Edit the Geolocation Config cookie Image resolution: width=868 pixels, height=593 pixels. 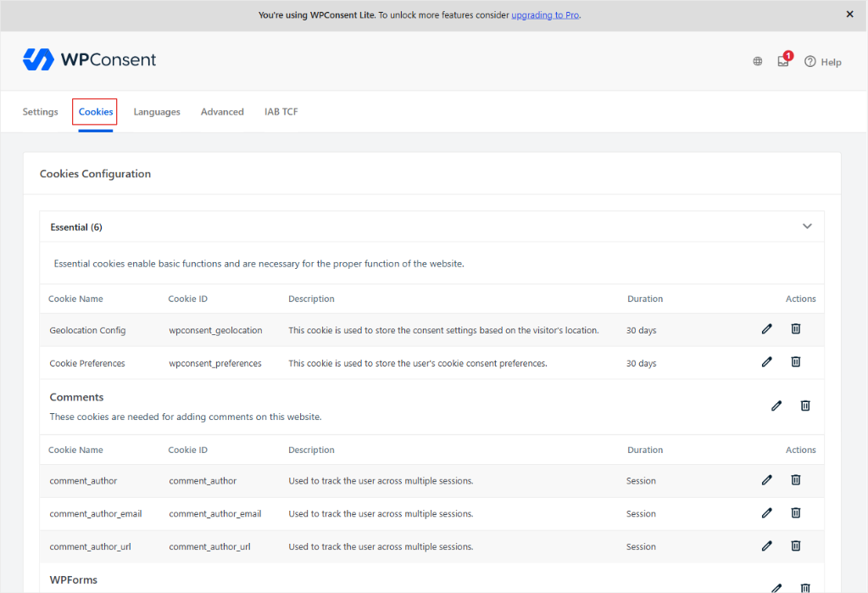766,329
